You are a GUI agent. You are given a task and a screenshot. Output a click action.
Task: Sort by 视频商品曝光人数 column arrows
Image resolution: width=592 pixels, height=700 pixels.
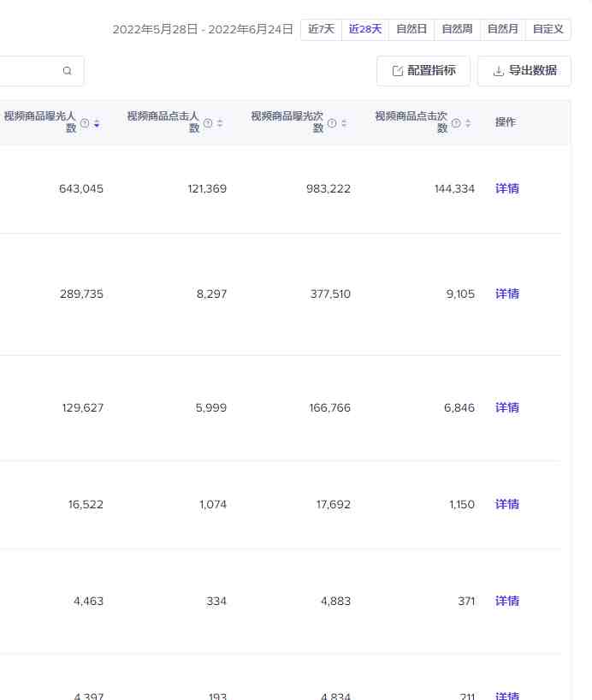coord(97,123)
